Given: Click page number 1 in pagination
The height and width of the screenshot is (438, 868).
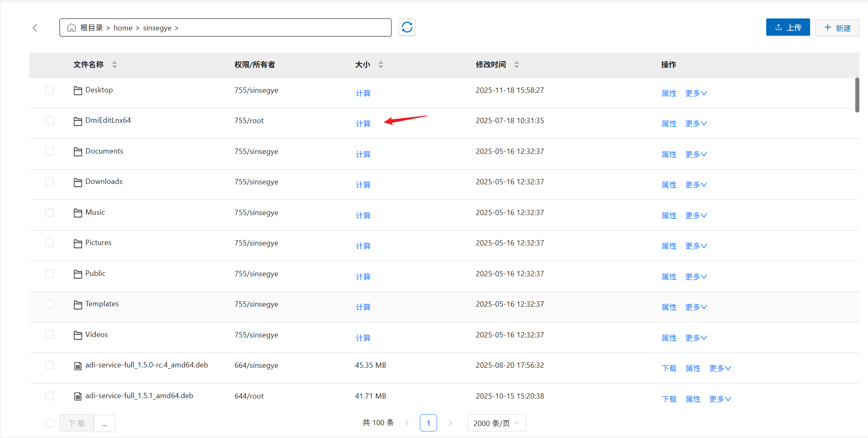Looking at the screenshot, I should coord(428,423).
